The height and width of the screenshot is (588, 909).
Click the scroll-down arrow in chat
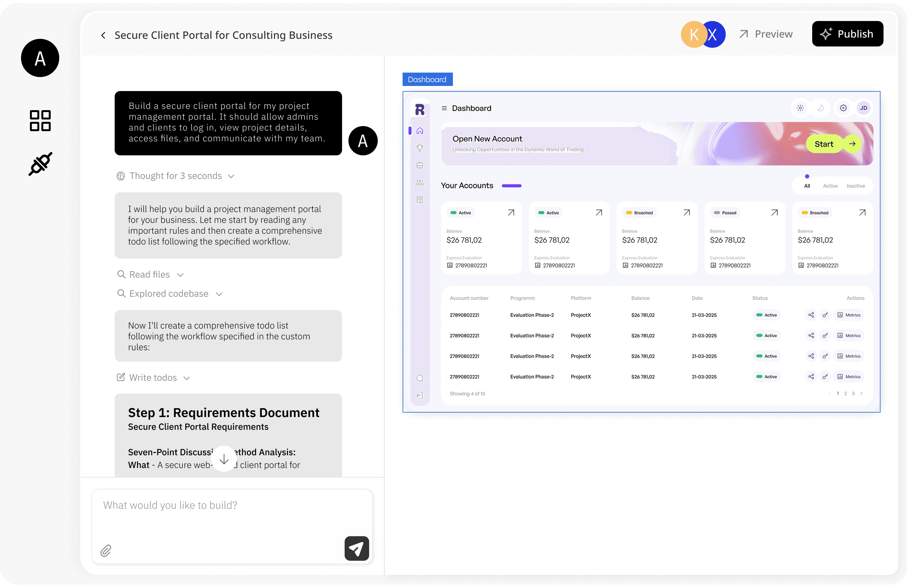224,458
